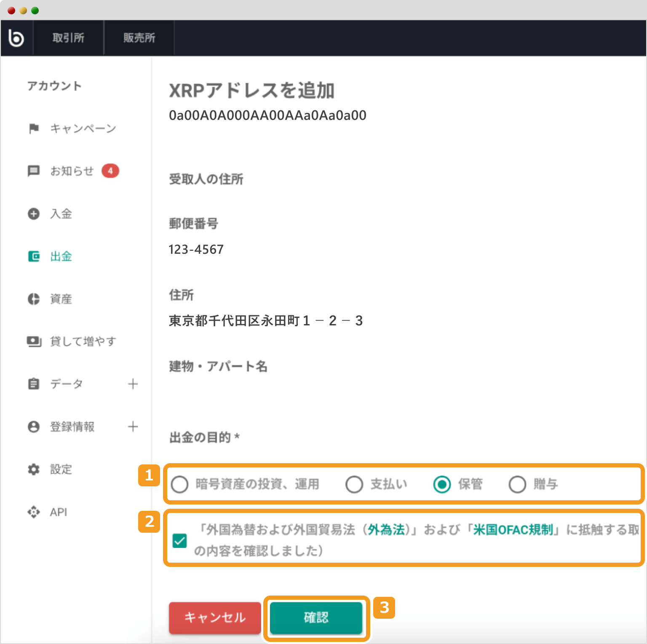Click the bitbank logo icon
Image resolution: width=647 pixels, height=644 pixels.
click(x=16, y=38)
